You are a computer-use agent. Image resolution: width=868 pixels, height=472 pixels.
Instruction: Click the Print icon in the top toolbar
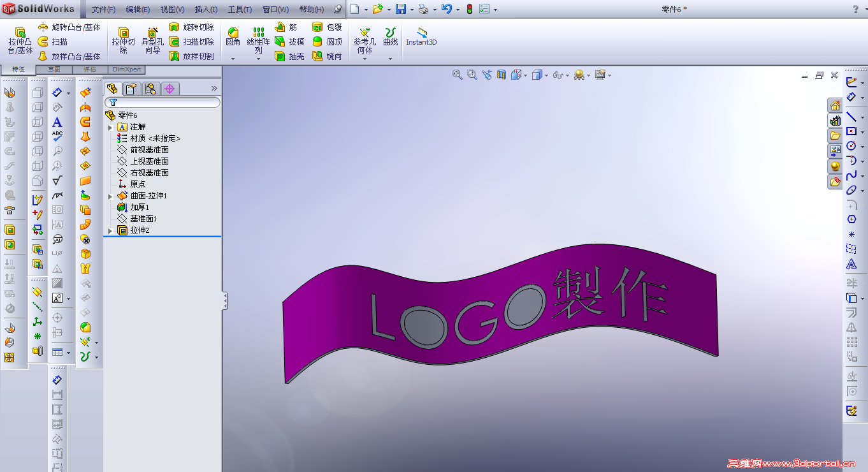tap(424, 10)
